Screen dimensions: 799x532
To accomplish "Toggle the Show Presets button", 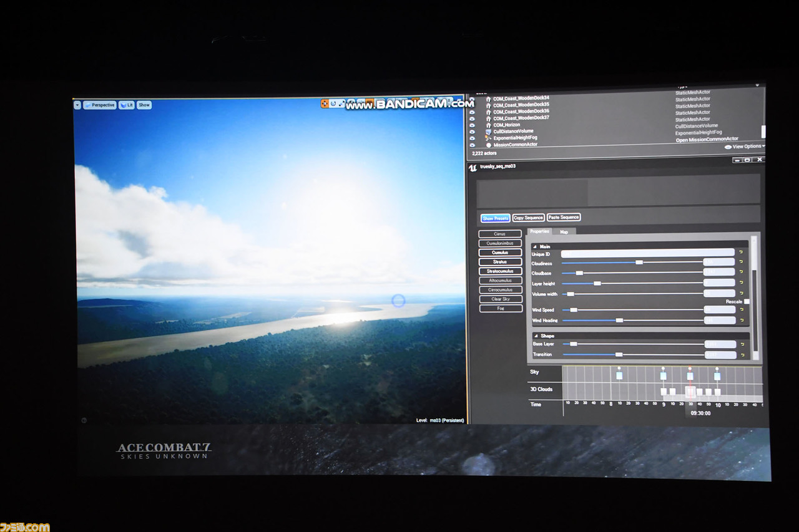I will [496, 218].
